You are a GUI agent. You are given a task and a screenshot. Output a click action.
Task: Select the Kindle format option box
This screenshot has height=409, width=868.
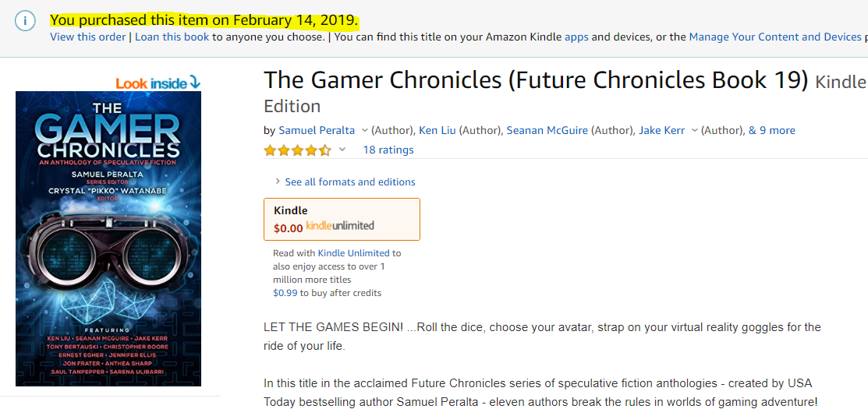[342, 219]
